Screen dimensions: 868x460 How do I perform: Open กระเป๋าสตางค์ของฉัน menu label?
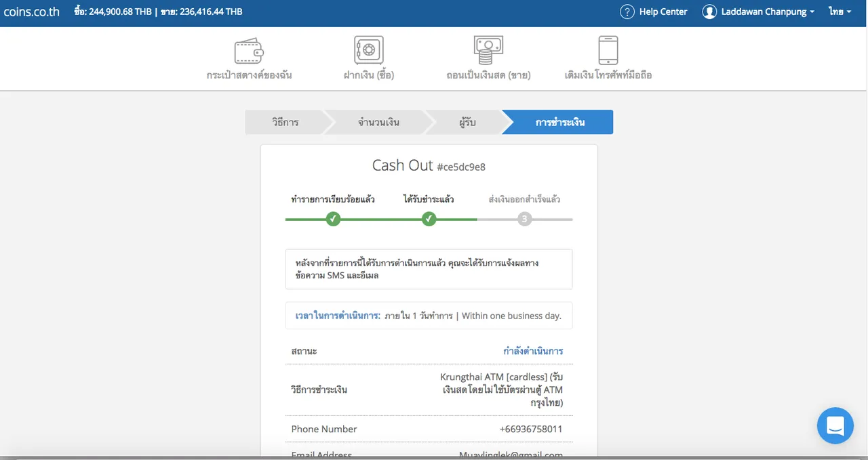click(249, 75)
